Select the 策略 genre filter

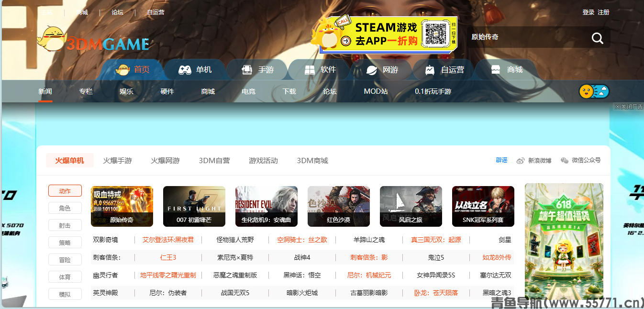(x=65, y=243)
